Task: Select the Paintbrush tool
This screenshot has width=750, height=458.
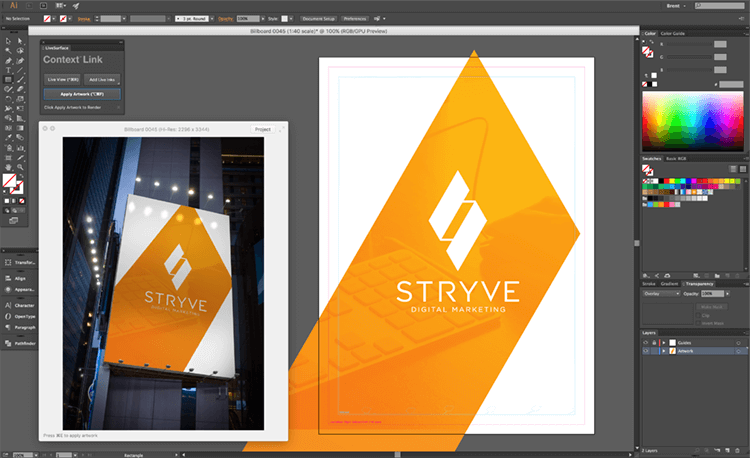Action: (x=20, y=80)
